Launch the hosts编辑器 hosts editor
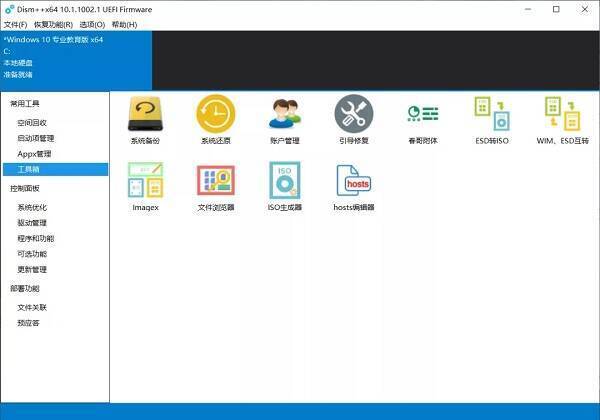Image resolution: width=600 pixels, height=420 pixels. (354, 186)
